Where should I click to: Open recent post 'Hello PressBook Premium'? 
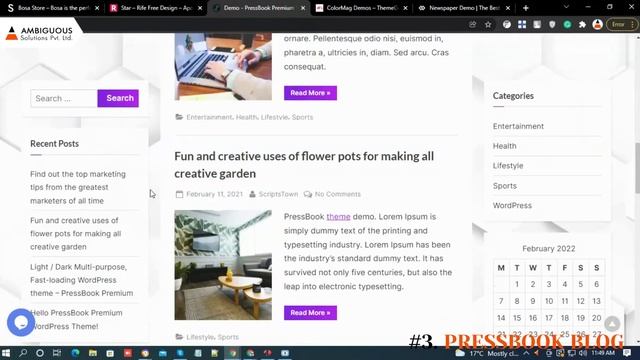(x=76, y=320)
